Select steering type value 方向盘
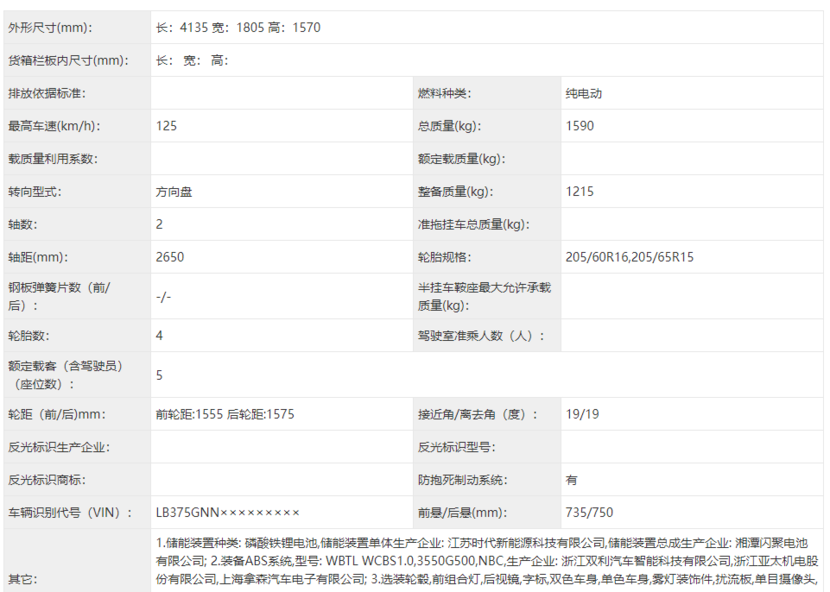 pos(174,192)
